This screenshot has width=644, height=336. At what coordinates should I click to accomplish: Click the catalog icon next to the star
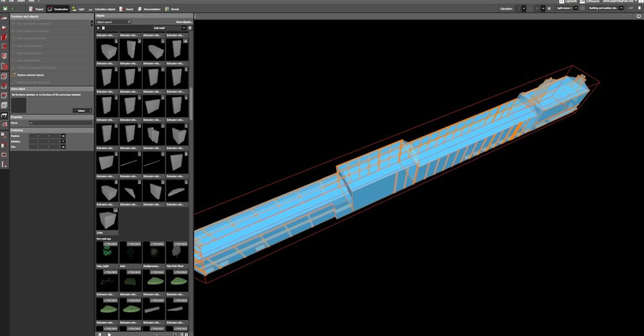(103, 28)
